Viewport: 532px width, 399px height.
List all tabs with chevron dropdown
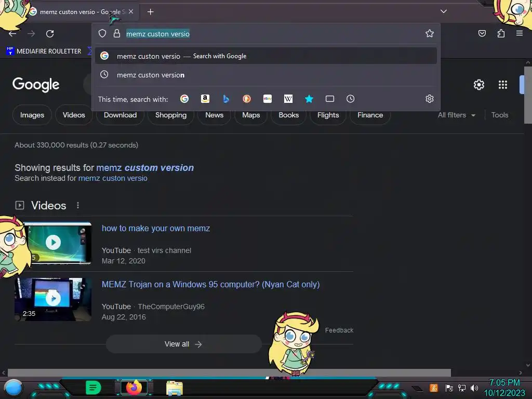[444, 11]
